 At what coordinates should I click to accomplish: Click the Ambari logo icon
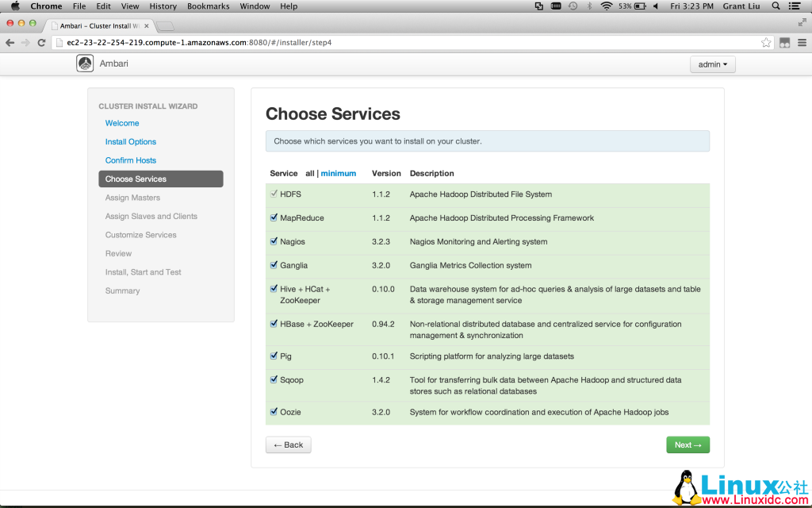tap(85, 64)
